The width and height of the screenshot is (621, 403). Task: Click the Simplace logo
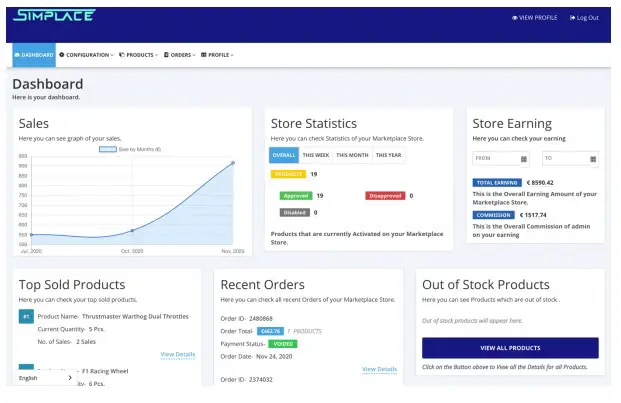[x=54, y=15]
